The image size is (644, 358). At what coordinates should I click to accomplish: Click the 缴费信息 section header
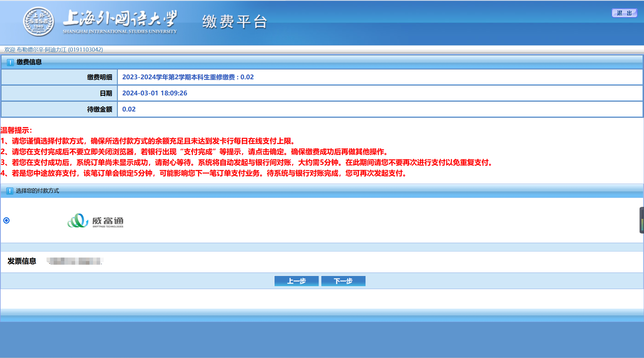click(29, 62)
